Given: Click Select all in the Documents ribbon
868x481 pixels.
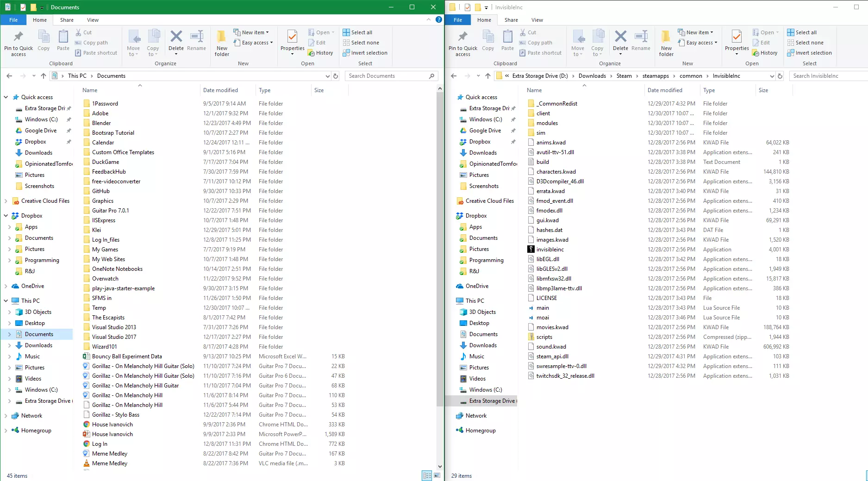Looking at the screenshot, I should click(357, 32).
